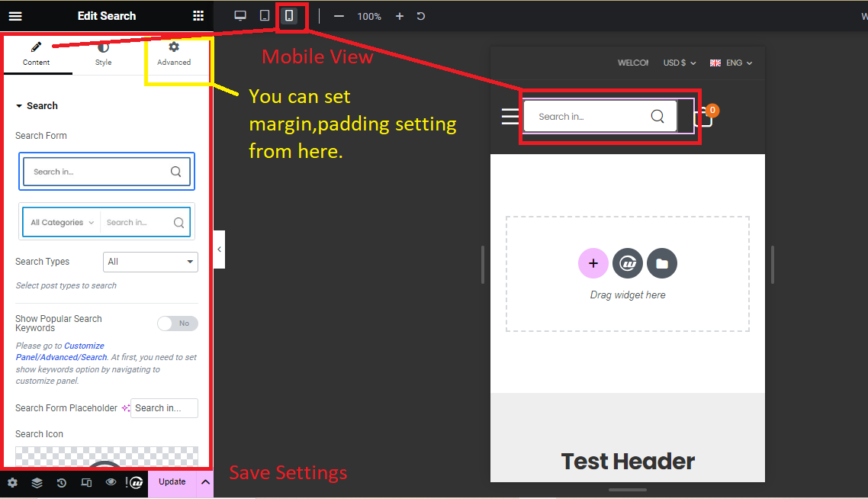Add new section with pink plus button
This screenshot has height=499, width=868.
click(593, 263)
